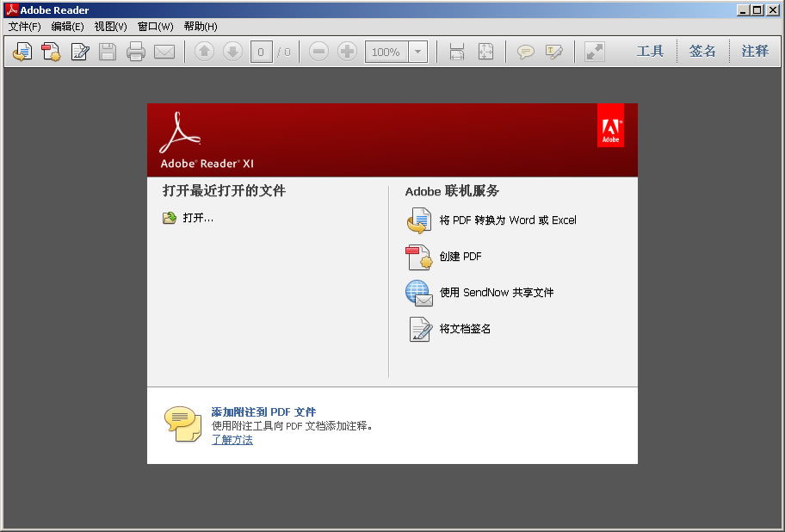Click 打开... to browse for a file

click(x=197, y=218)
